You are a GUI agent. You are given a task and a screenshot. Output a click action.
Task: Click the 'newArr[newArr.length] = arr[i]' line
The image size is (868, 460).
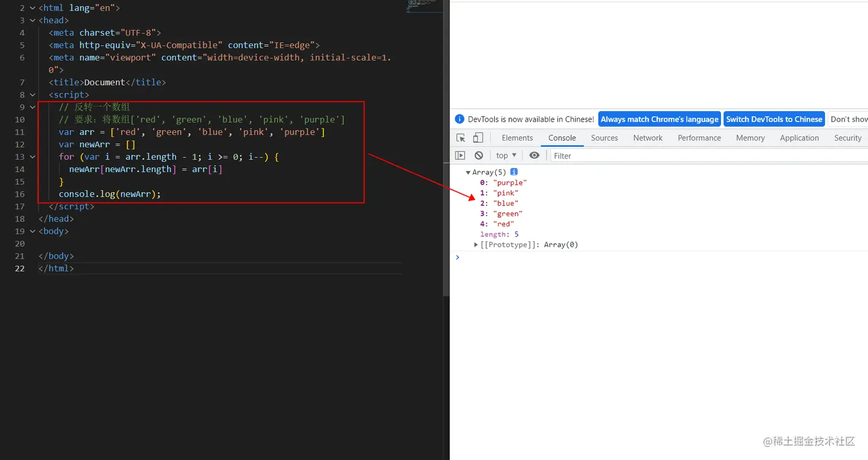tap(145, 169)
